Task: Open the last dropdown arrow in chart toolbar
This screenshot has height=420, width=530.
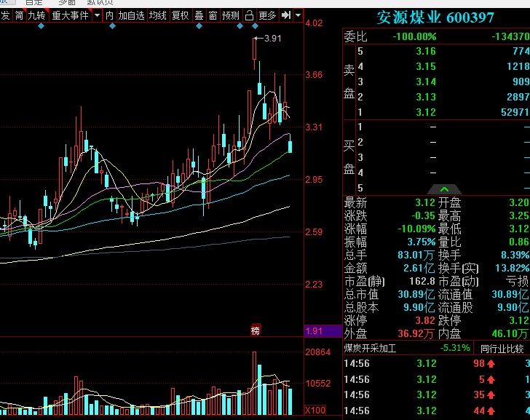Action: pyautogui.click(x=298, y=15)
